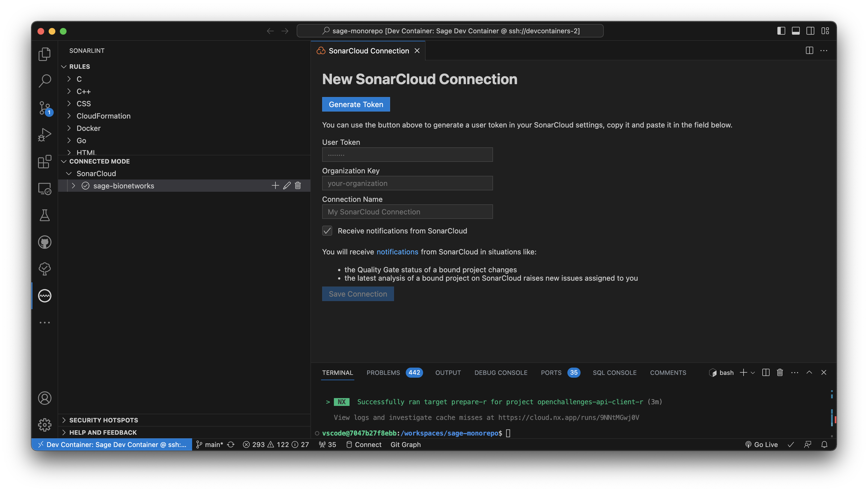The height and width of the screenshot is (492, 868).
Task: Delete the sage-bionetworks connection trash icon
Action: (298, 186)
